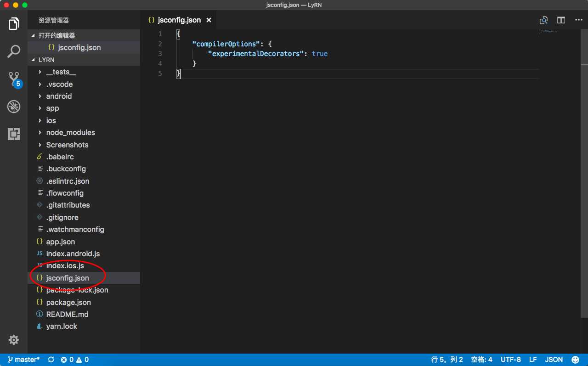Click the feedback smiley in status bar
Image resolution: width=588 pixels, height=366 pixels.
pyautogui.click(x=576, y=360)
